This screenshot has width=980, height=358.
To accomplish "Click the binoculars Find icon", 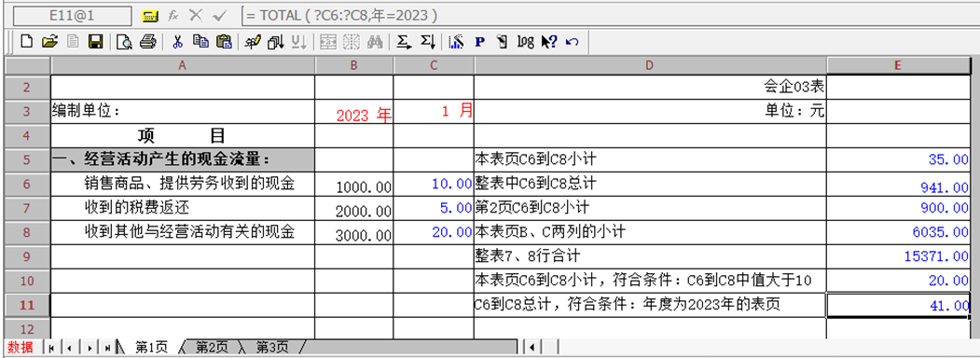I will [x=375, y=42].
